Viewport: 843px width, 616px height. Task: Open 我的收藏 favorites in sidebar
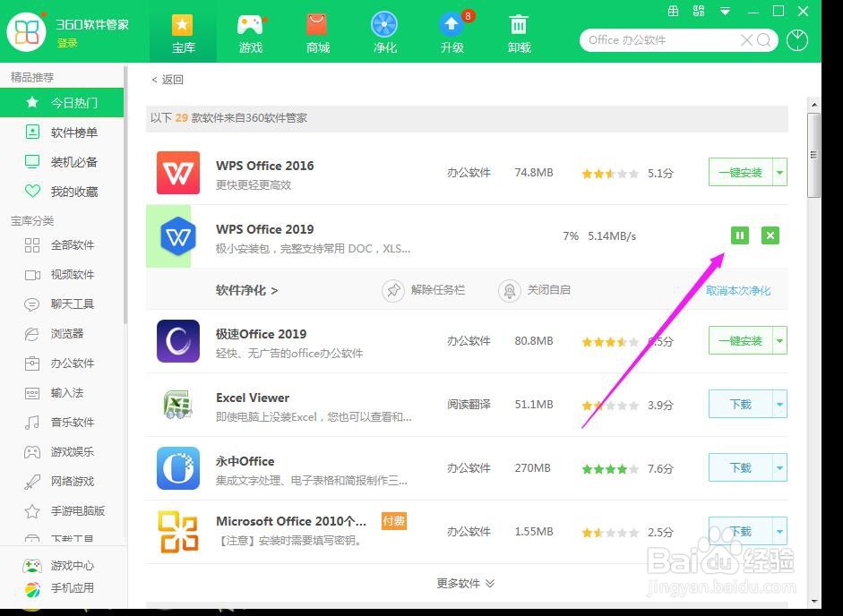62,192
